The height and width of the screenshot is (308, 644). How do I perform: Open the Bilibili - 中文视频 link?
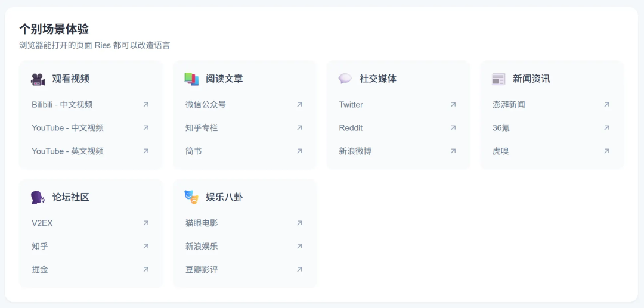[x=62, y=105]
